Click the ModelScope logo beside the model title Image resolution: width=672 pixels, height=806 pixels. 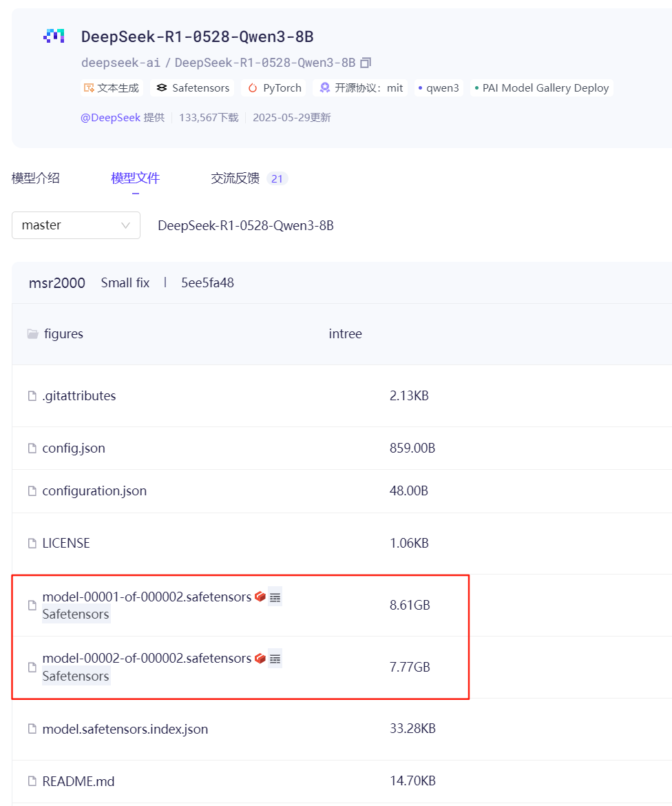coord(54,36)
